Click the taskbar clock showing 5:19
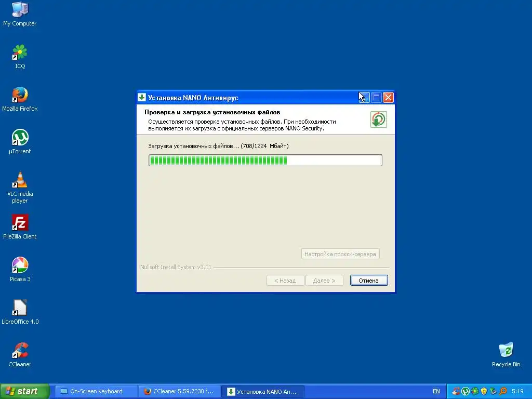The image size is (532, 399). click(x=517, y=391)
